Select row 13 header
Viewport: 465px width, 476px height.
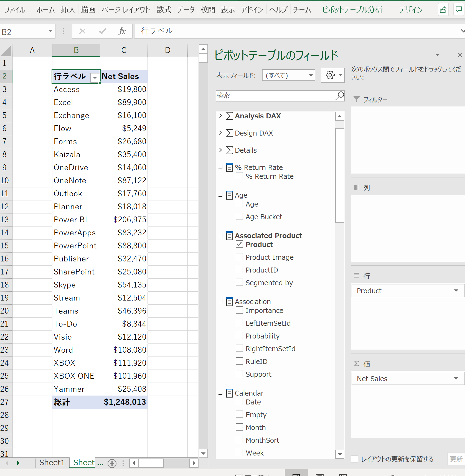(x=6, y=220)
